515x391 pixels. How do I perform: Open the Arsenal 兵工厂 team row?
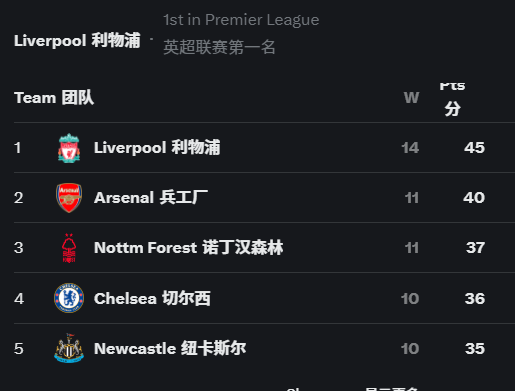(264, 198)
